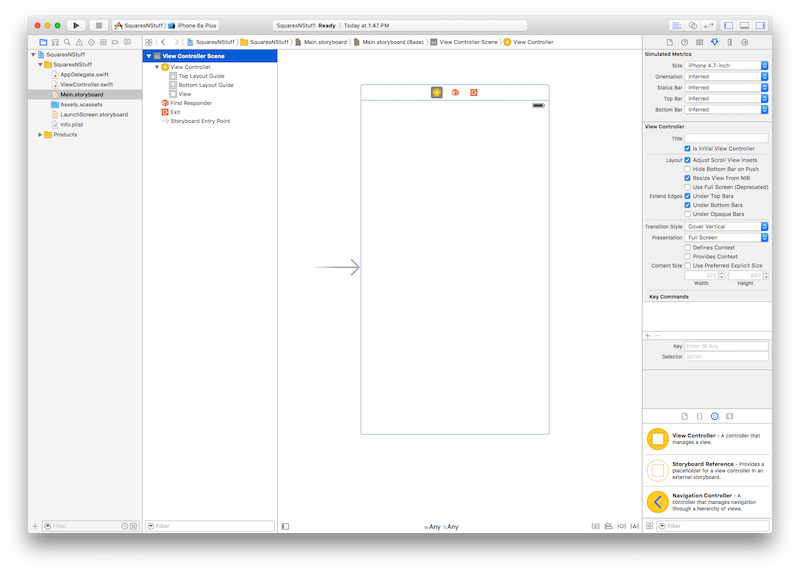
Task: Click the view controller Title field
Action: 726,138
